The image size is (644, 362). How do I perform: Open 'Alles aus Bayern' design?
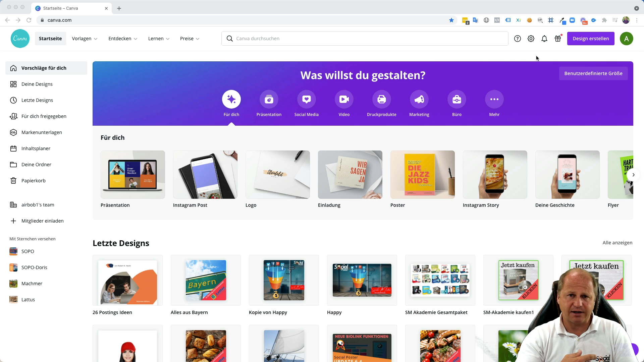coord(206,280)
